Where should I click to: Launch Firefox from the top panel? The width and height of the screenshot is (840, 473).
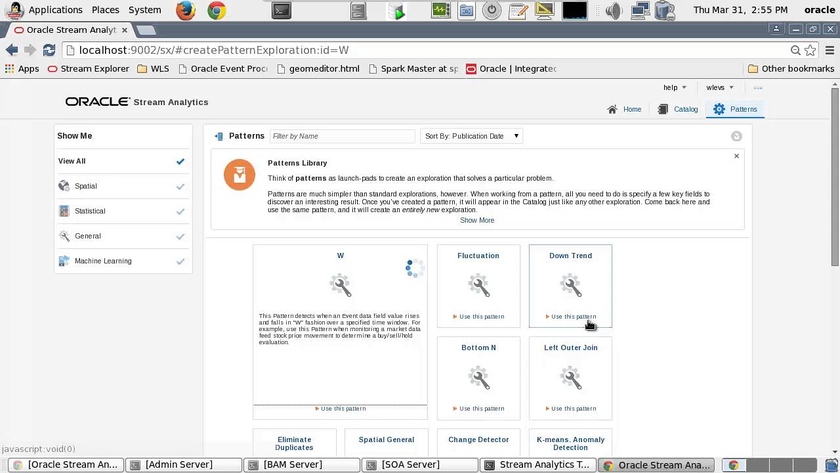pyautogui.click(x=185, y=10)
